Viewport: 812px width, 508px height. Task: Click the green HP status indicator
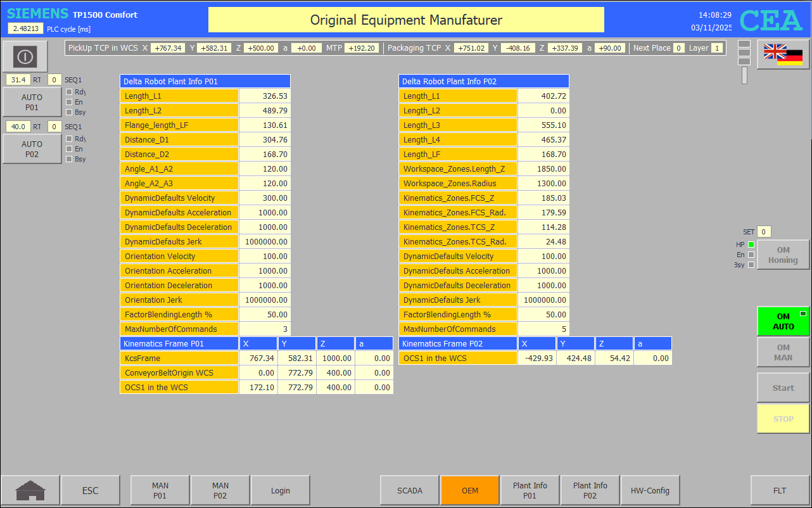pos(751,244)
